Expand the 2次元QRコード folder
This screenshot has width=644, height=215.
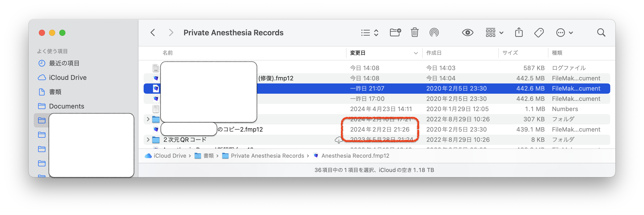pyautogui.click(x=148, y=140)
